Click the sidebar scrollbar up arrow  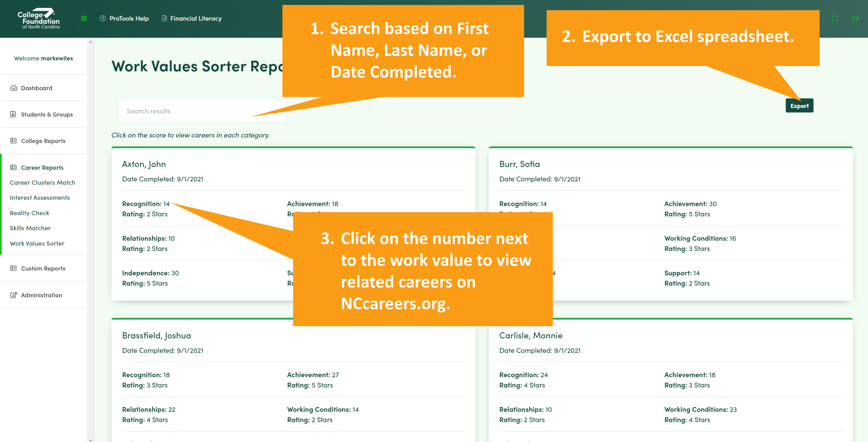click(91, 41)
